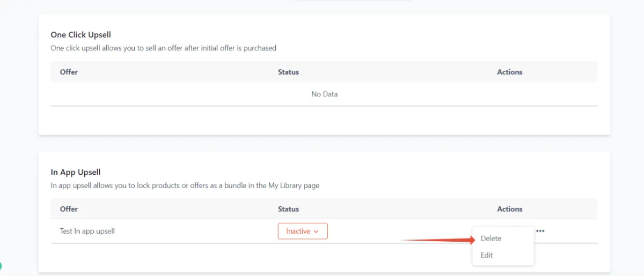Click Offer column header in One Click Upsell
This screenshot has width=644, height=276.
coord(69,72)
